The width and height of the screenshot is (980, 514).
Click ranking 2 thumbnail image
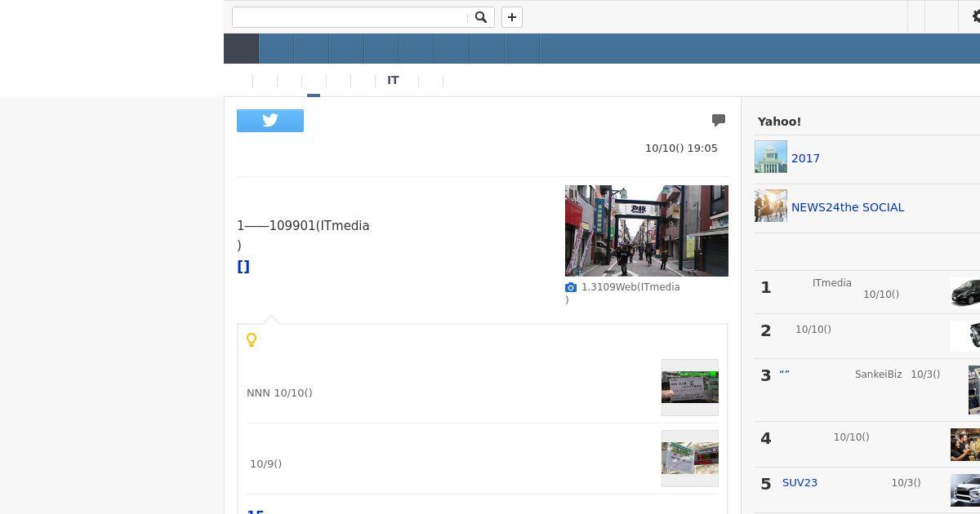965,335
